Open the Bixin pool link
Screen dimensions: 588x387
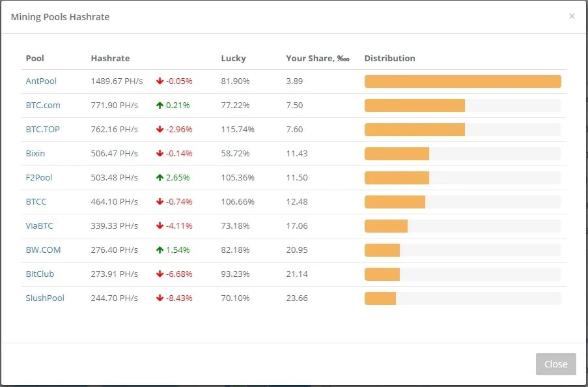(35, 153)
